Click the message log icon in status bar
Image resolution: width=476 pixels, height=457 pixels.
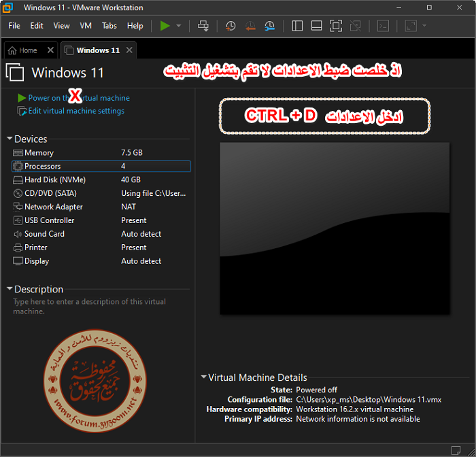click(x=456, y=450)
